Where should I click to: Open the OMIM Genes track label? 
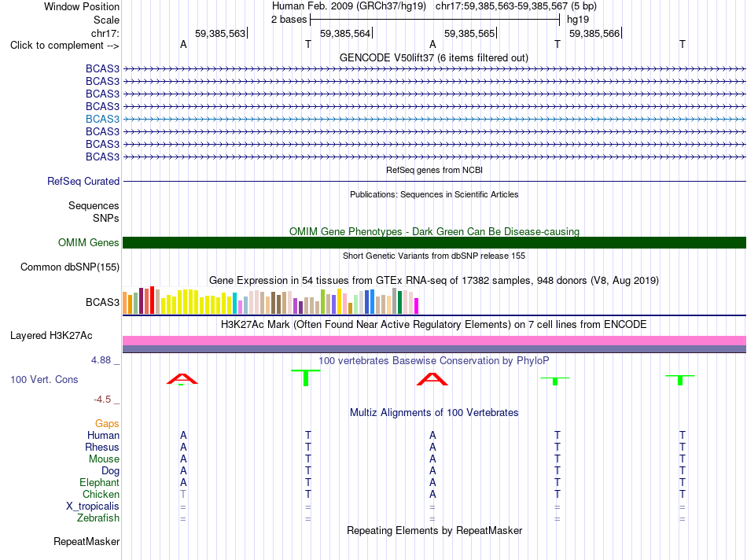point(89,242)
